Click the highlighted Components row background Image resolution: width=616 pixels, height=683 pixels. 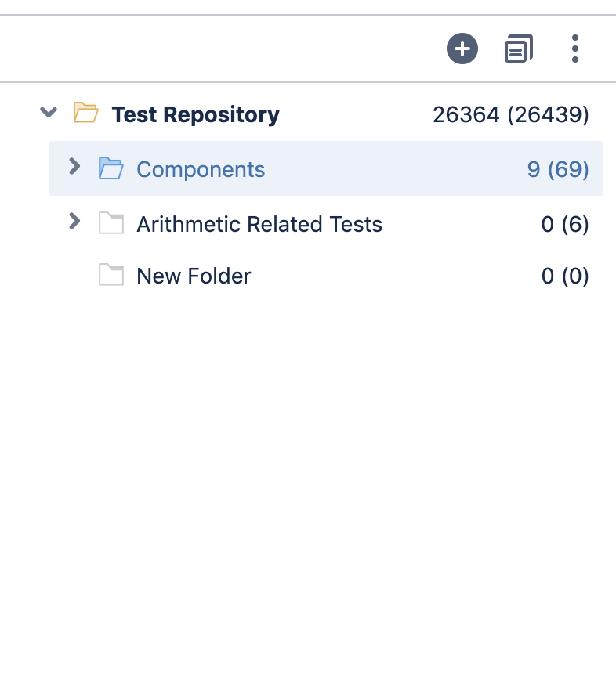tap(326, 168)
